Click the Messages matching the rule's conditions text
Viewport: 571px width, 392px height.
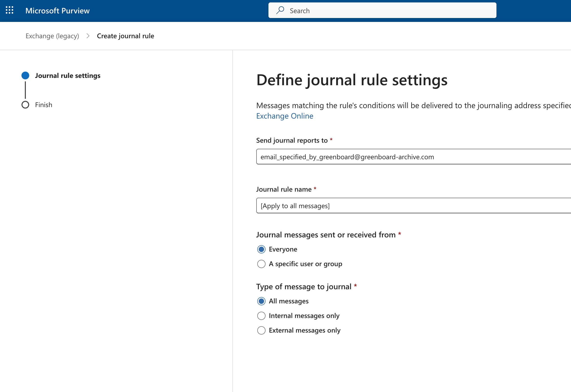413,105
